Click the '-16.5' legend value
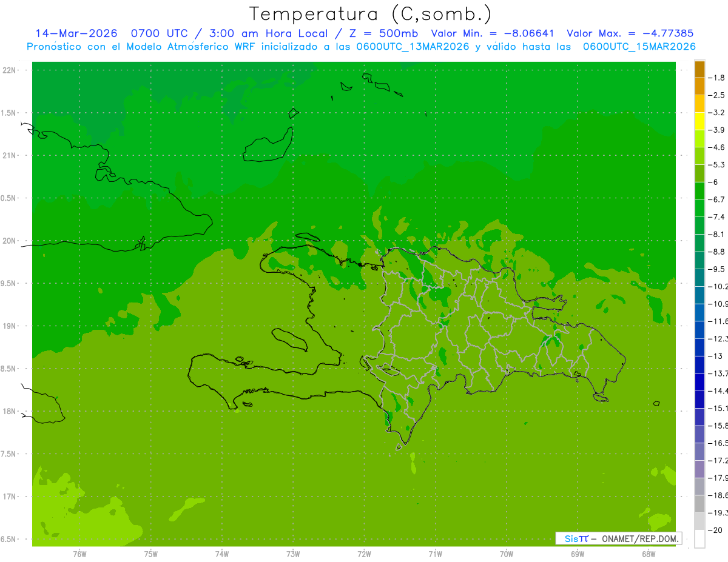This screenshot has width=728, height=562. click(719, 443)
